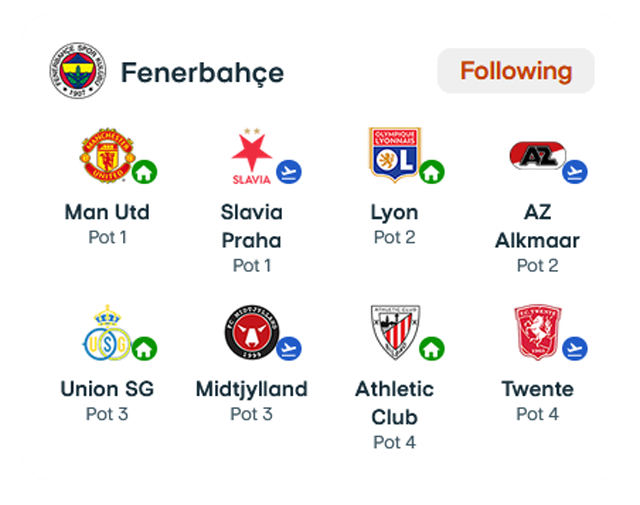The width and height of the screenshot is (640, 505).
Task: Click the away plane icon beside AZ Alkmaar
Action: click(575, 172)
